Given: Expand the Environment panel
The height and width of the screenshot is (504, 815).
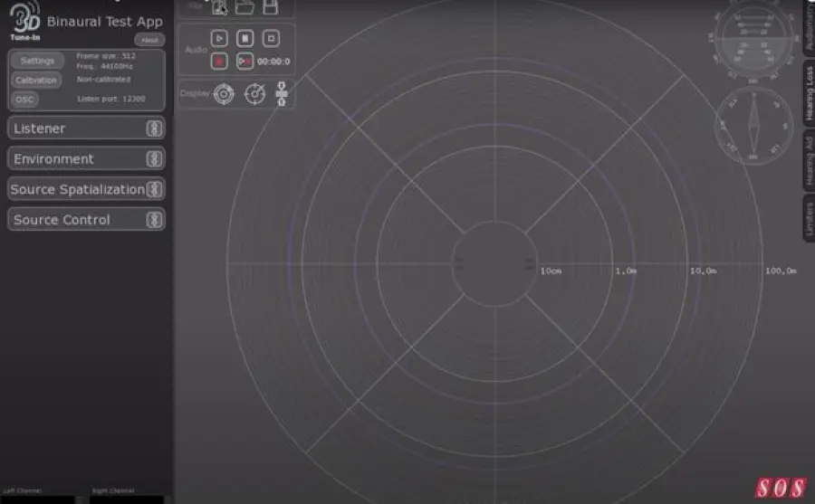Looking at the screenshot, I should tap(86, 159).
